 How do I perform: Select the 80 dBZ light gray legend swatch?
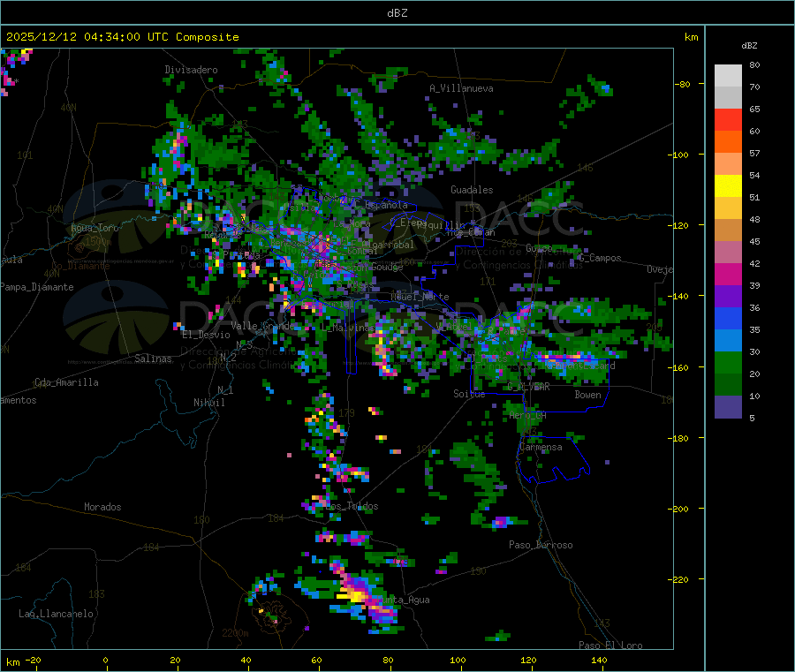click(728, 76)
